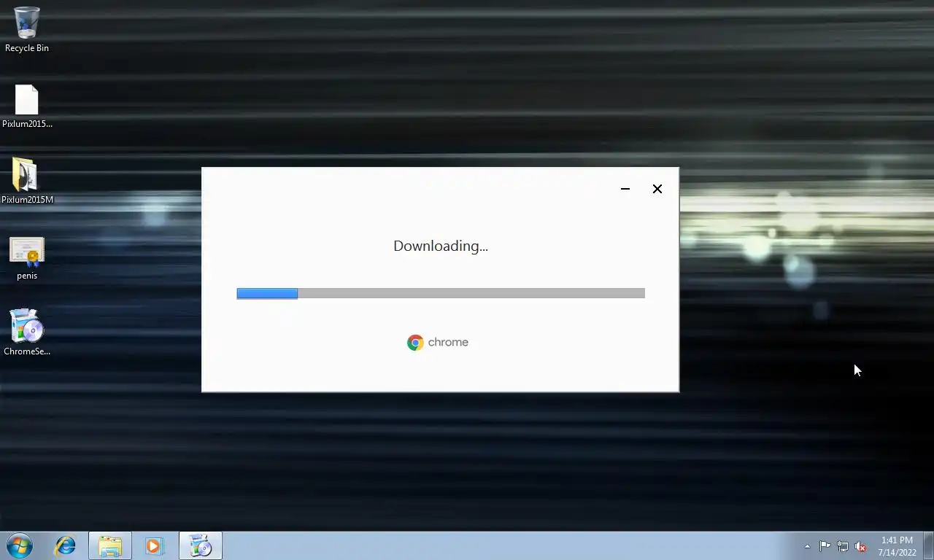934x560 pixels.
Task: Open muted volume tray icon
Action: coord(860,546)
